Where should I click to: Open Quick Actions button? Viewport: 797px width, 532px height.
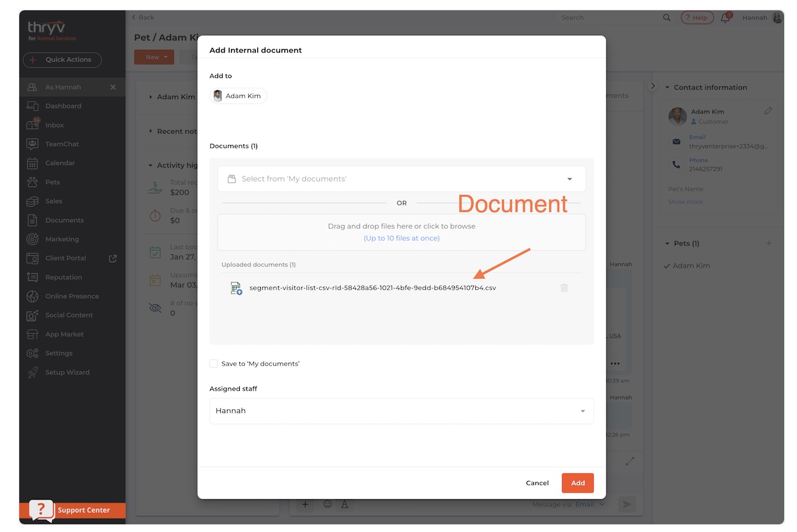click(62, 60)
